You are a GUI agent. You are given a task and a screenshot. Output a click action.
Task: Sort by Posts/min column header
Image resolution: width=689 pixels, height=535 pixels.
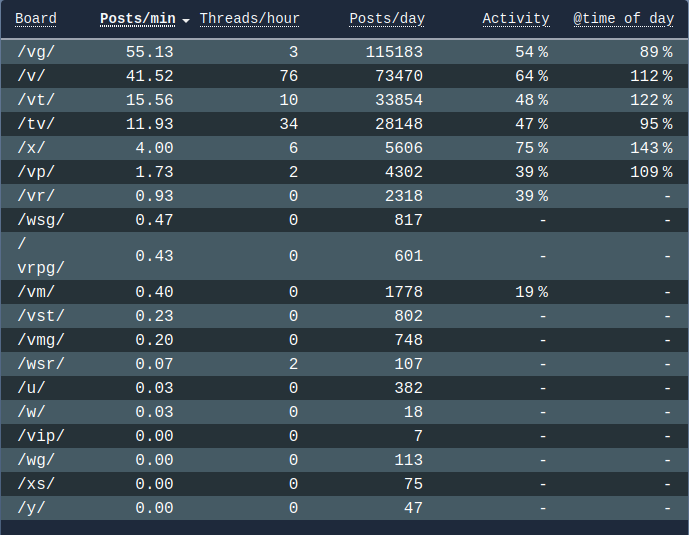click(x=138, y=18)
